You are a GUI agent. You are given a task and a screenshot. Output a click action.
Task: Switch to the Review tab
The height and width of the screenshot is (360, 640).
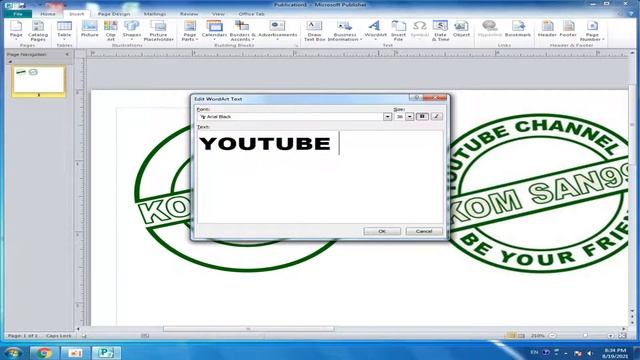click(189, 14)
